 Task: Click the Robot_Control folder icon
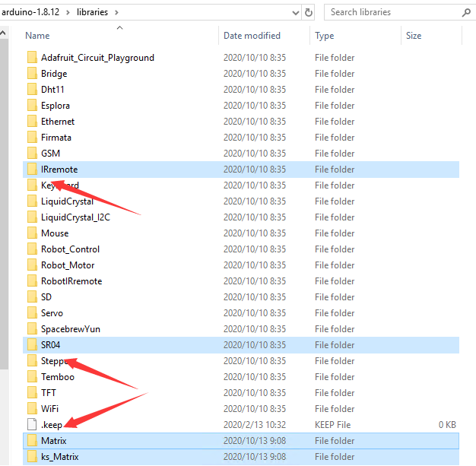tap(32, 249)
